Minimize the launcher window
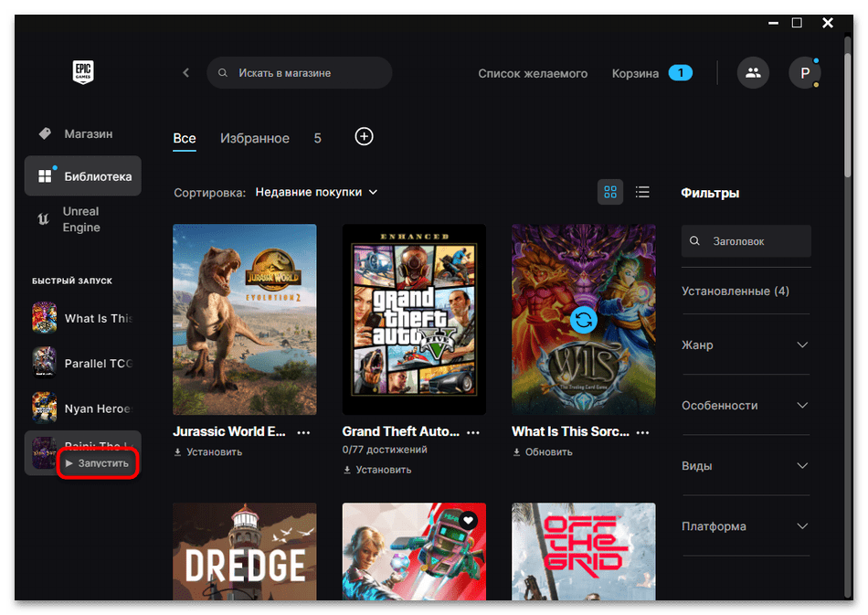Screen dimensions: 868x615 pos(773,23)
